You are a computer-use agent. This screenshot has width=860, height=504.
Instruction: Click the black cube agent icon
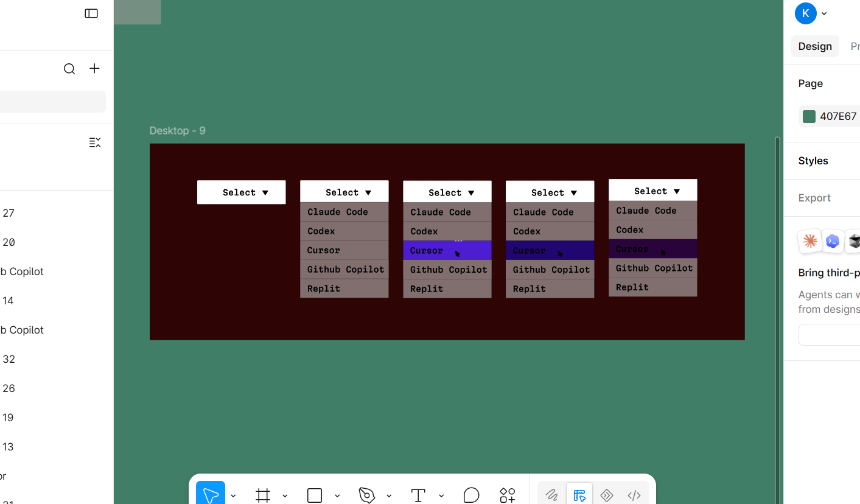click(x=853, y=242)
